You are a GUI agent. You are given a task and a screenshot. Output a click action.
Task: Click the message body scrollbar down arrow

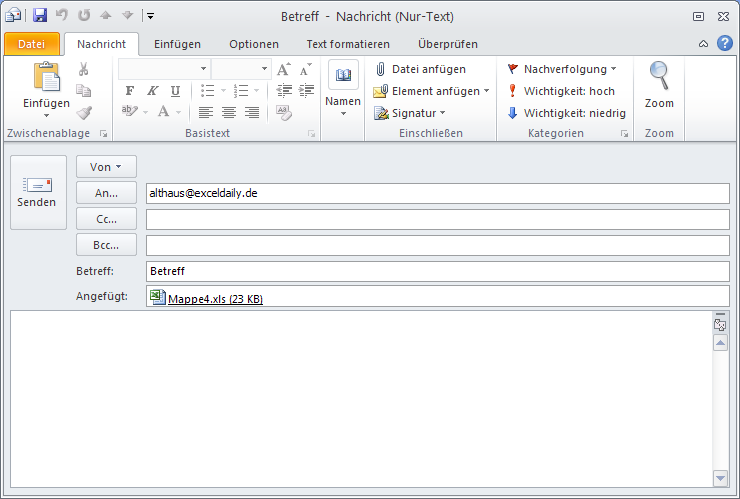point(720,478)
